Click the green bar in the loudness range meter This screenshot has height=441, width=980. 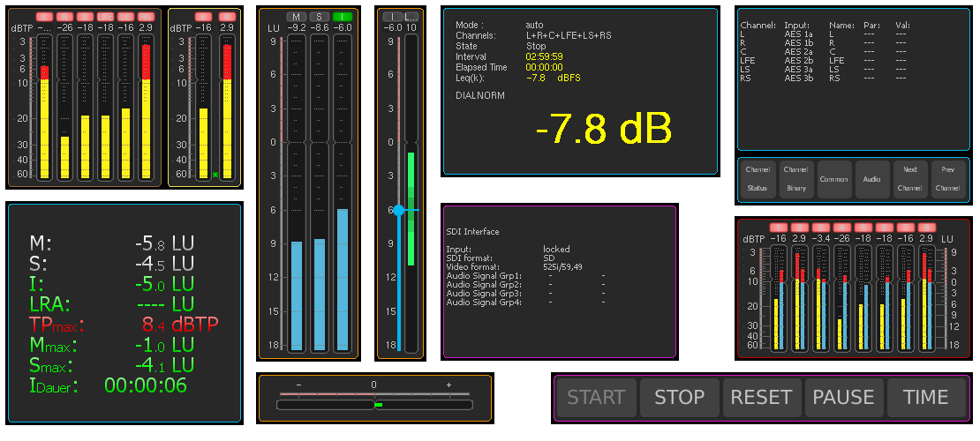(411, 209)
